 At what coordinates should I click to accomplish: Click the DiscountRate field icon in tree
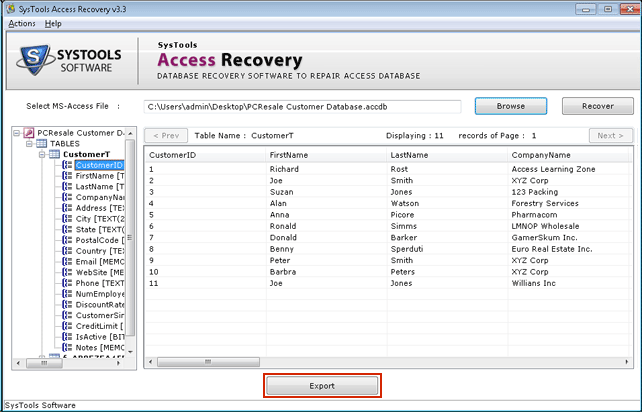tap(67, 304)
